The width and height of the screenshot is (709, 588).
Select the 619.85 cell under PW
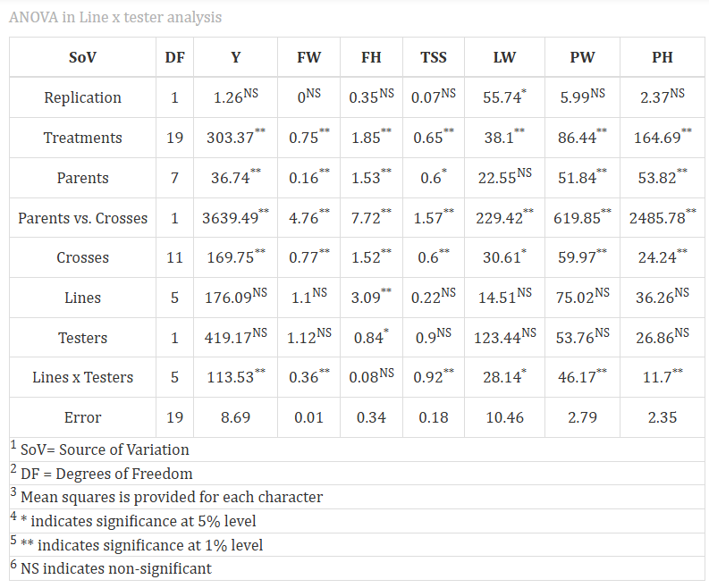click(x=582, y=217)
